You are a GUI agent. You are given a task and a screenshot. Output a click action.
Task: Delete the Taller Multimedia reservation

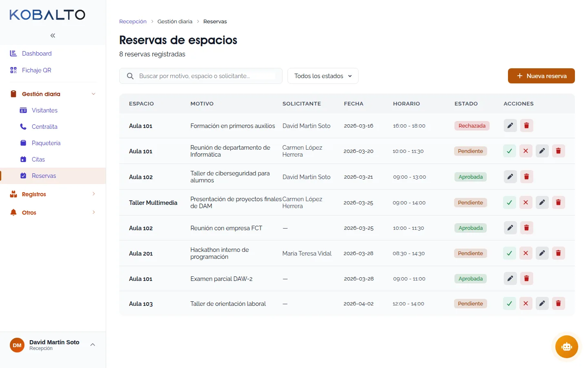[558, 202]
